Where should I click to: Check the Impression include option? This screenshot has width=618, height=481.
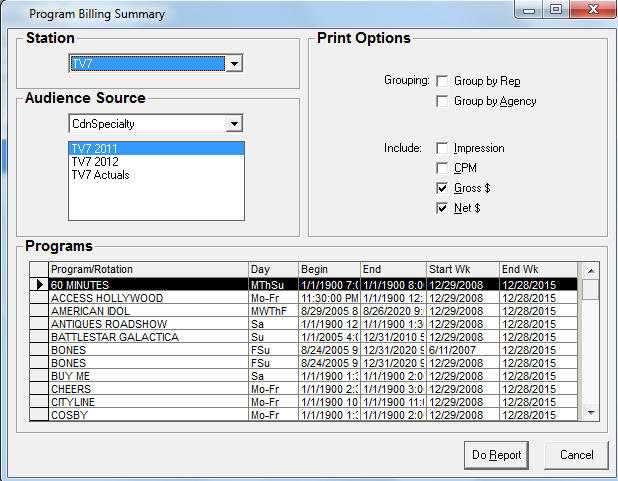click(442, 148)
